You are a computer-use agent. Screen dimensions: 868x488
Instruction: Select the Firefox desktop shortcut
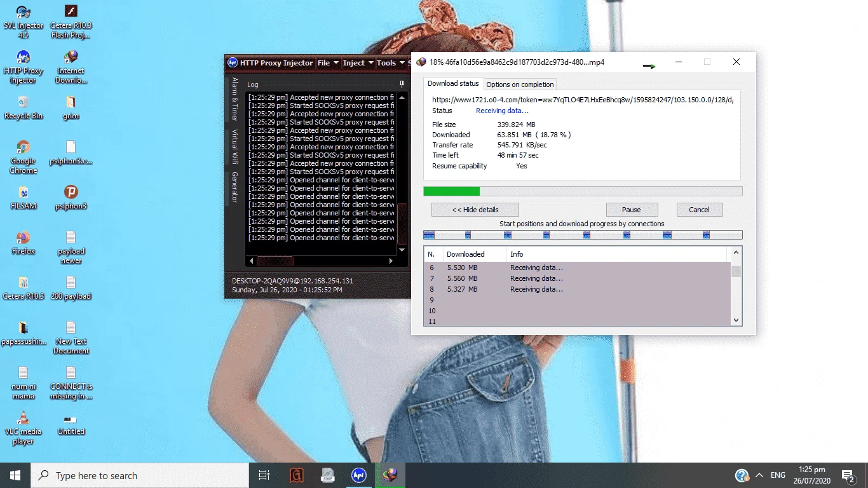[24, 243]
